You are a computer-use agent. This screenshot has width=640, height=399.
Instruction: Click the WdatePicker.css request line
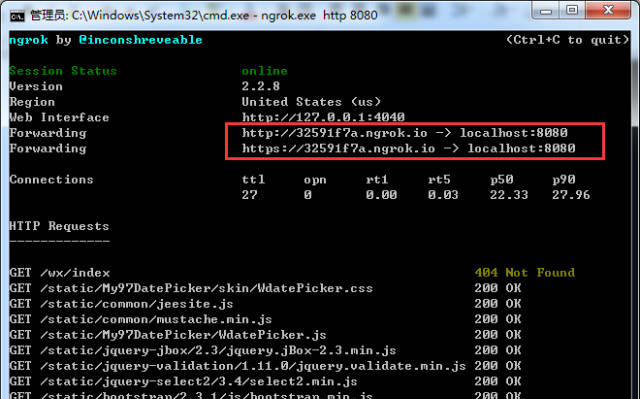265,288
